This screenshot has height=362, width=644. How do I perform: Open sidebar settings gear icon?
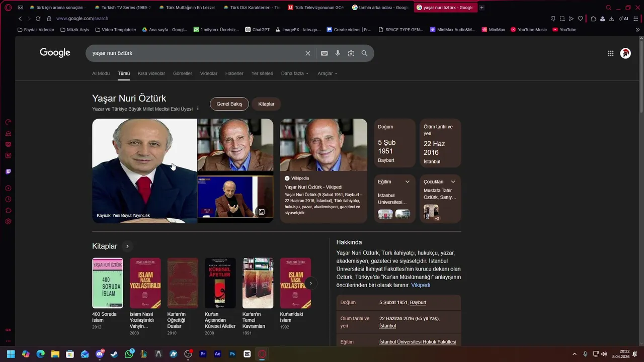tap(8, 221)
